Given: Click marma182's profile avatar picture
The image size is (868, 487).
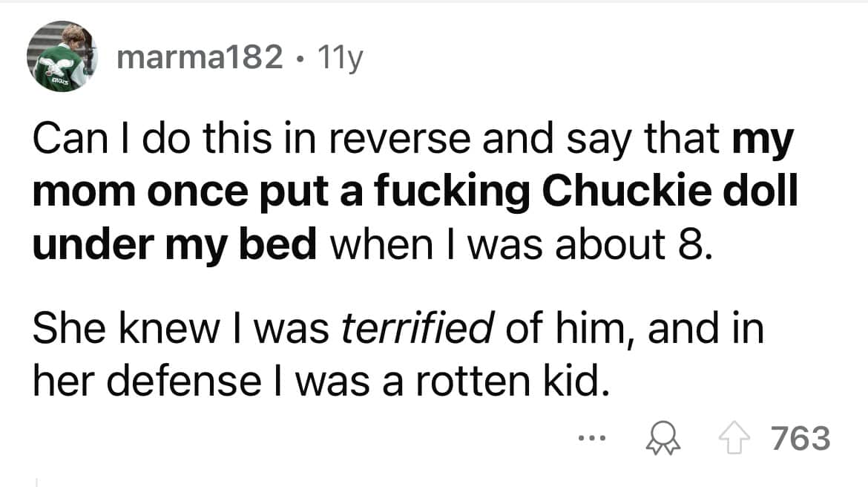Looking at the screenshot, I should pyautogui.click(x=62, y=57).
